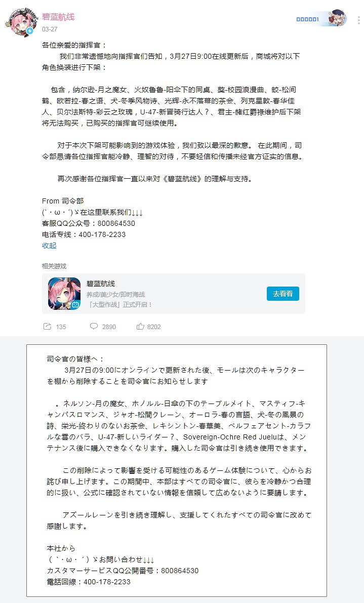The width and height of the screenshot is (364, 603).
Task: Open the three-dot more options menu
Action: point(358,20)
